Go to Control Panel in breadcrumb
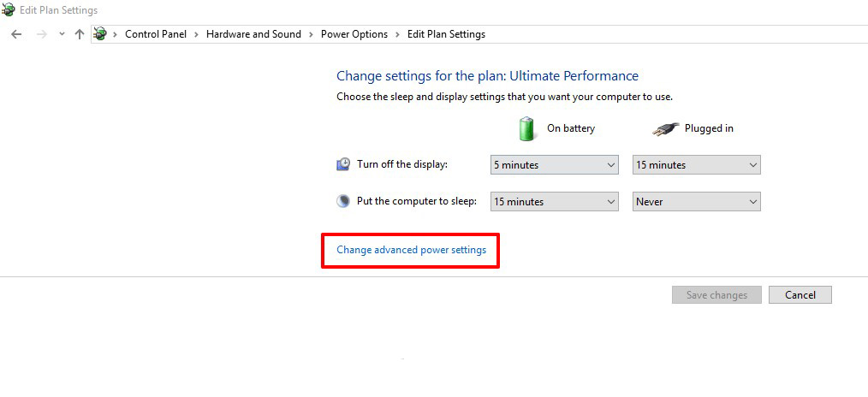This screenshot has height=397, width=868. 156,34
